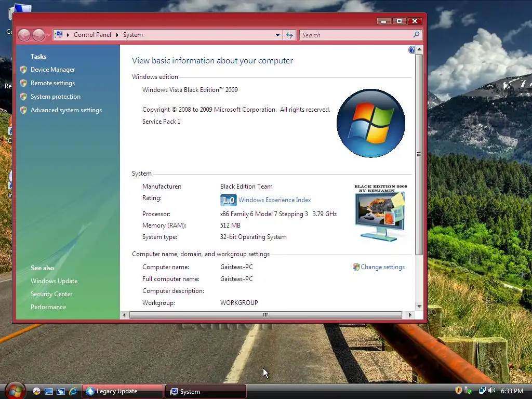Click the horizontal scrollbar thumb
Image resolution: width=532 pixels, height=399 pixels.
pyautogui.click(x=265, y=315)
